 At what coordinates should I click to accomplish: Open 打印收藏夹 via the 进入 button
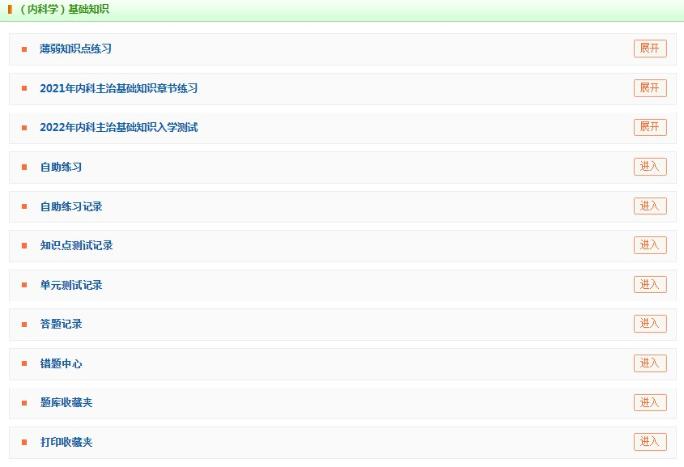[x=649, y=441]
